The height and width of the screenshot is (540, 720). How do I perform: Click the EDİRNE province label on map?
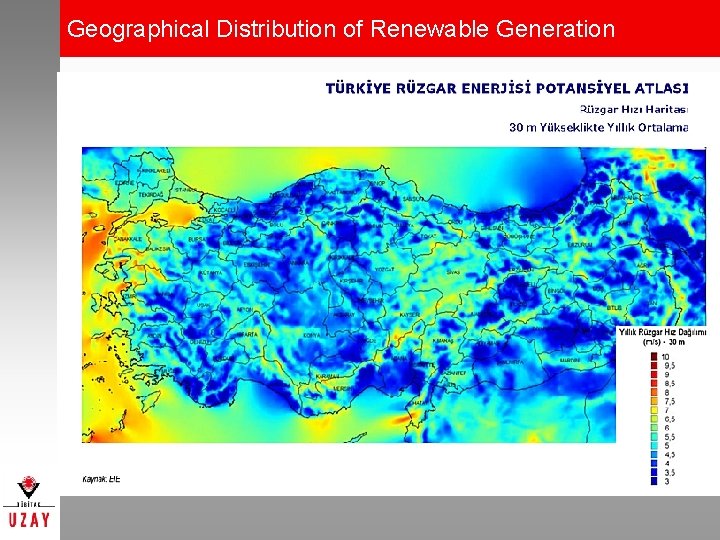(124, 183)
